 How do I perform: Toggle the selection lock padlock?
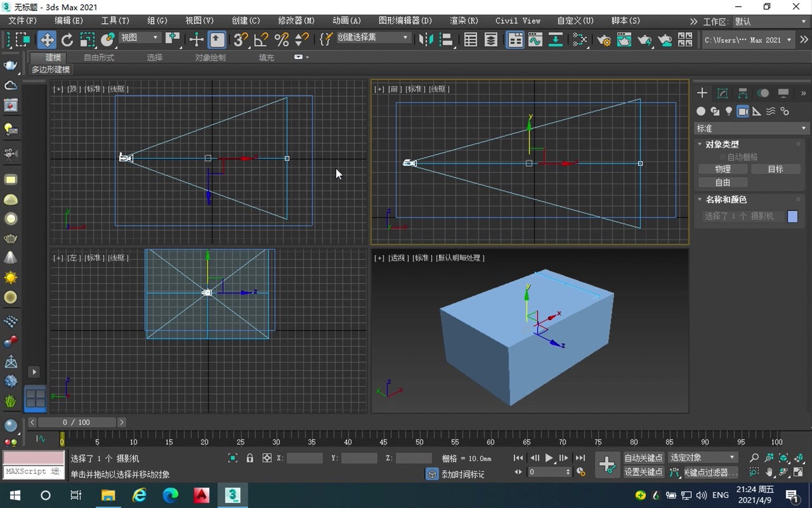coord(250,458)
